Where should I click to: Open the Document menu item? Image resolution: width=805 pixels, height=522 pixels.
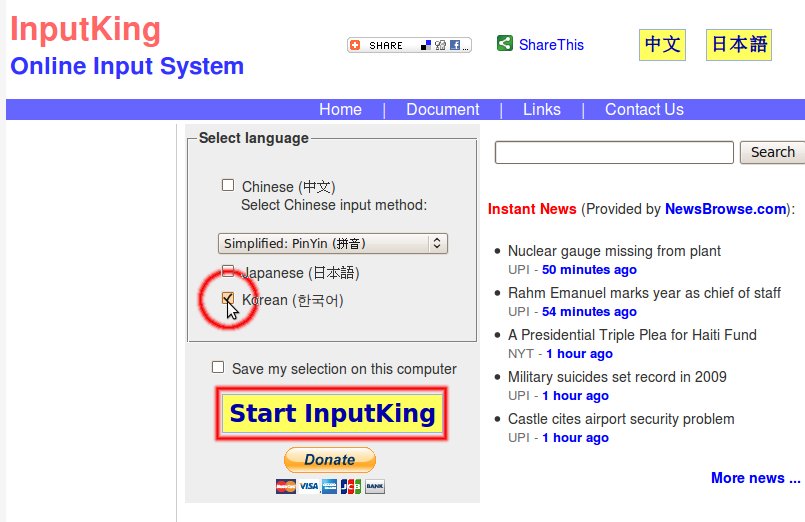pyautogui.click(x=443, y=109)
